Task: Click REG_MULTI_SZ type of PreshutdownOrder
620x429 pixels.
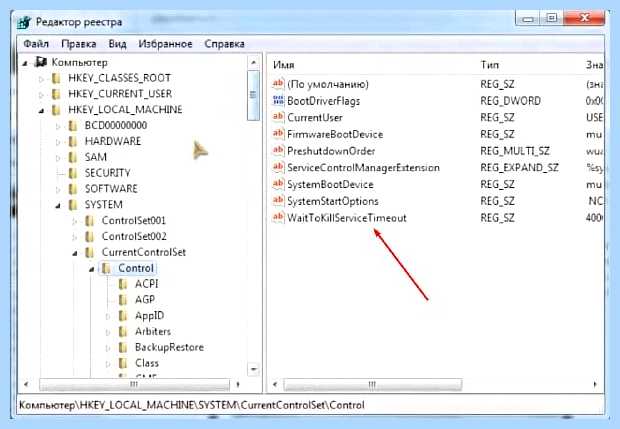Action: pyautogui.click(x=515, y=151)
